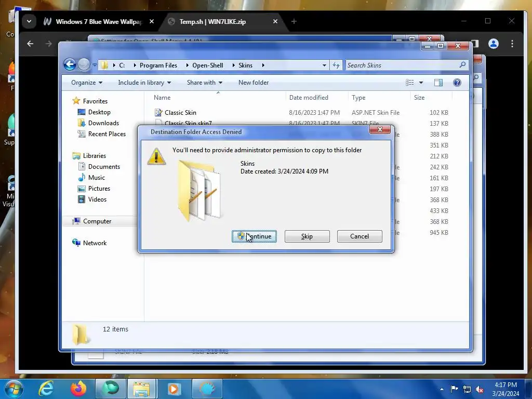Change the view using the views icon
Screen dimensions: 532x399
pyautogui.click(x=410, y=83)
